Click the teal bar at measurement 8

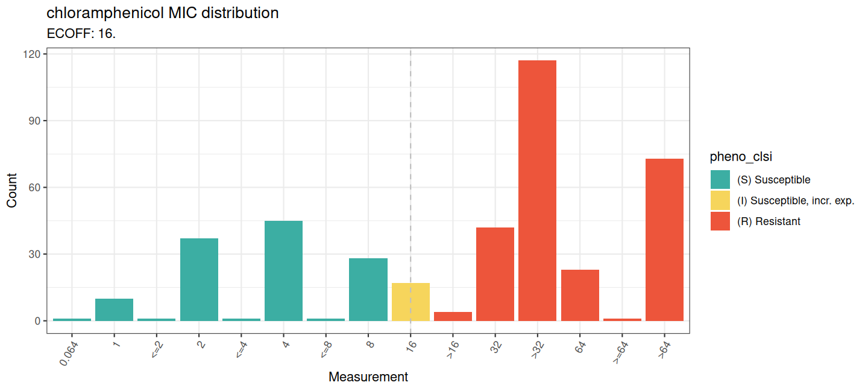368,290
